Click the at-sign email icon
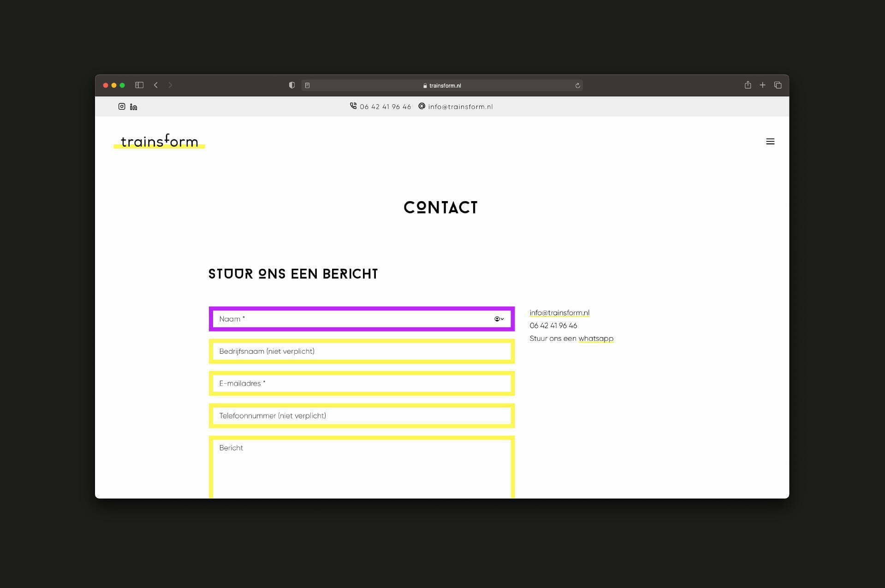Screen dimensions: 885x588 [x=422, y=106]
